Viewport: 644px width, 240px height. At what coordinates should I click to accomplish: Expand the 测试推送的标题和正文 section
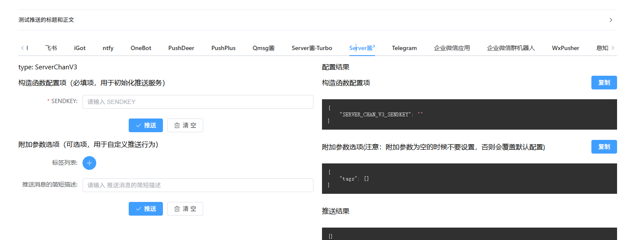317,20
